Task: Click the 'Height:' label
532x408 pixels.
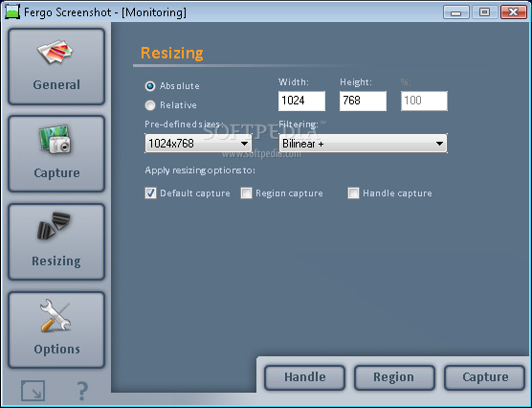Action: [356, 82]
